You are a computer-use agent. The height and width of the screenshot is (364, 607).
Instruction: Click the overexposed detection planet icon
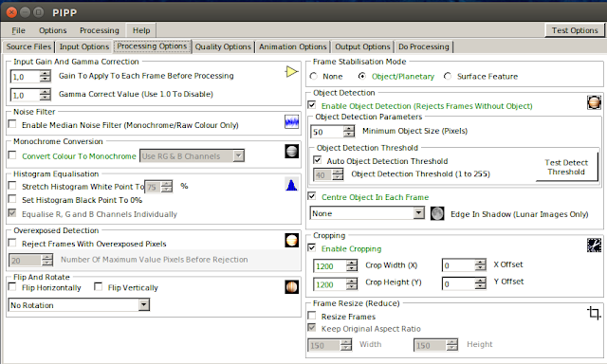(291, 240)
